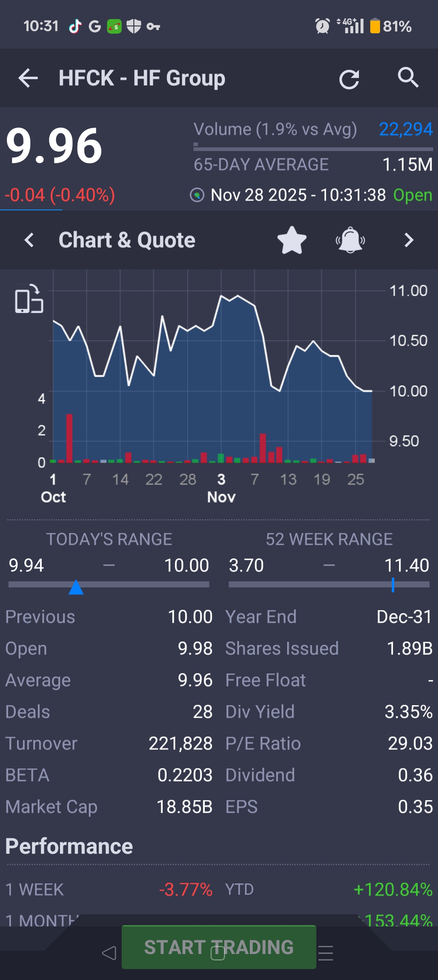Tap the Today's Range triangle marker
The width and height of the screenshot is (438, 980).
76,587
